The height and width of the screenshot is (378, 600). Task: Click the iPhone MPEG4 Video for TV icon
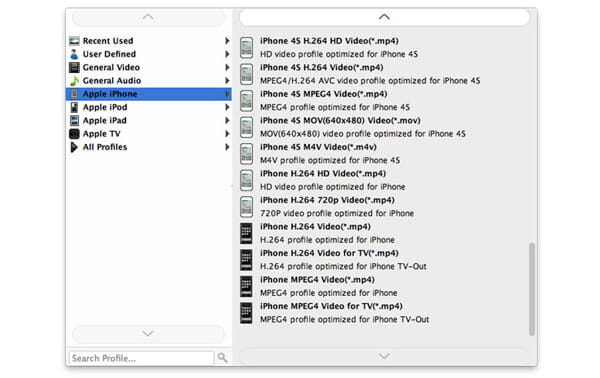pyautogui.click(x=246, y=313)
